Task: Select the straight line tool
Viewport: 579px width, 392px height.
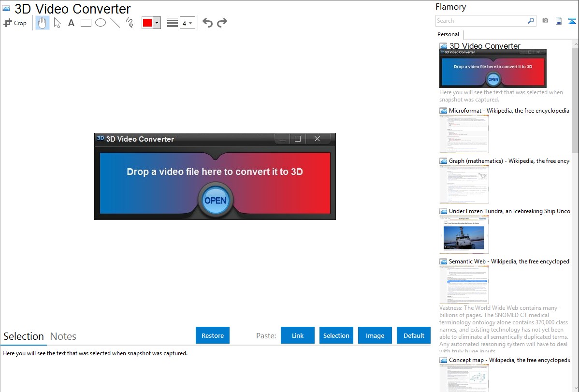Action: (x=115, y=23)
